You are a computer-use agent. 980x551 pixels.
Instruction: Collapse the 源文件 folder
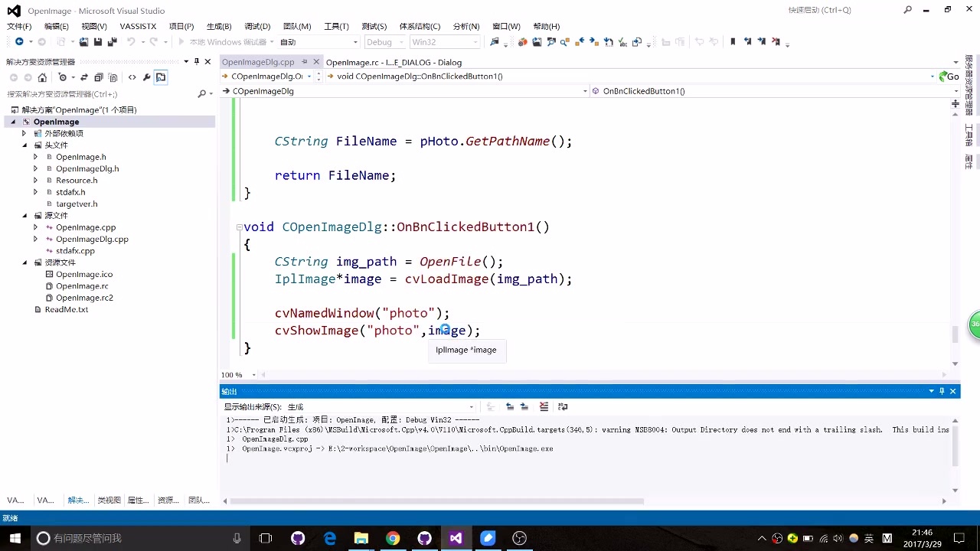pyautogui.click(x=24, y=215)
